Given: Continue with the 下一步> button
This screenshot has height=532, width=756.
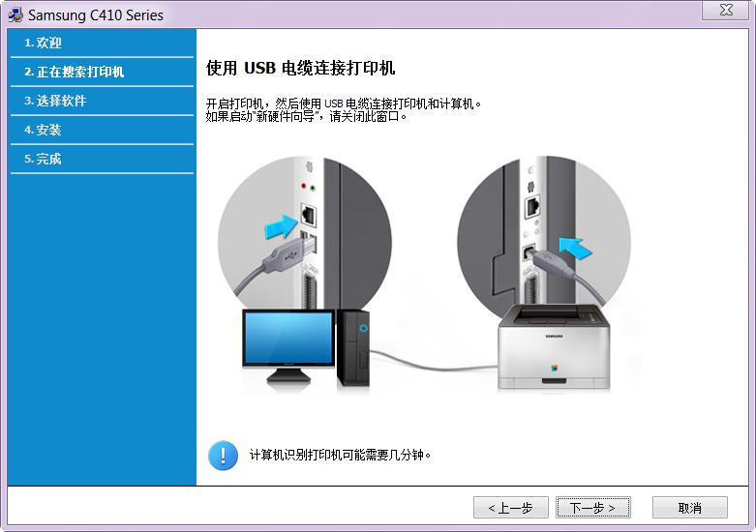Looking at the screenshot, I should (593, 508).
